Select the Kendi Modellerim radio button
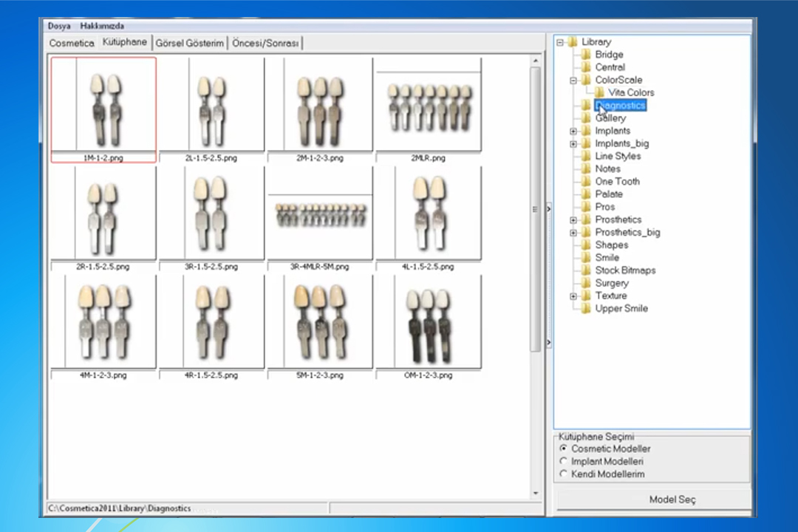Image resolution: width=798 pixels, height=532 pixels. 563,474
